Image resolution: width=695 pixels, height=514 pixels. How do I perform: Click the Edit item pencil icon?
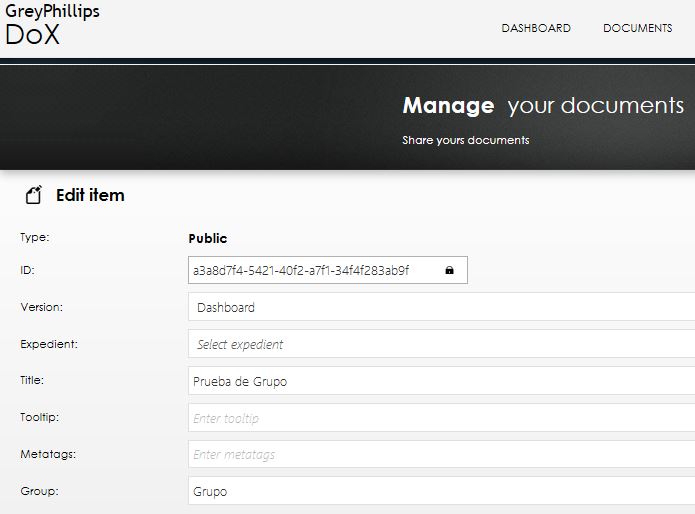click(x=34, y=195)
